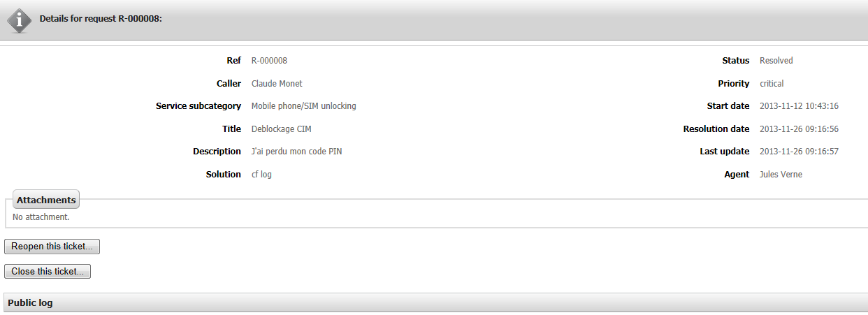Click the agent name Jules Verne
The height and width of the screenshot is (315, 868).
781,175
